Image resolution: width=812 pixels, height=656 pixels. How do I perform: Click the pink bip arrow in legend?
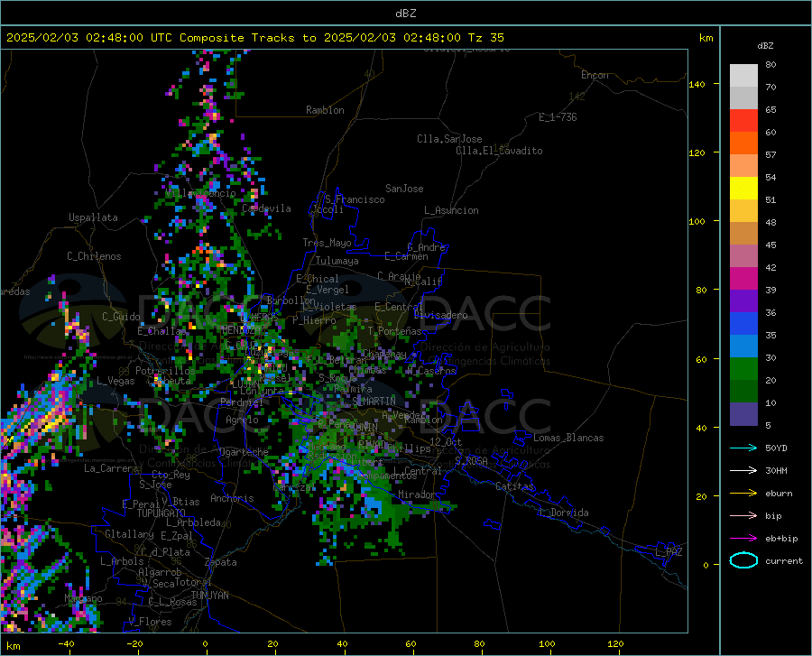(x=743, y=516)
